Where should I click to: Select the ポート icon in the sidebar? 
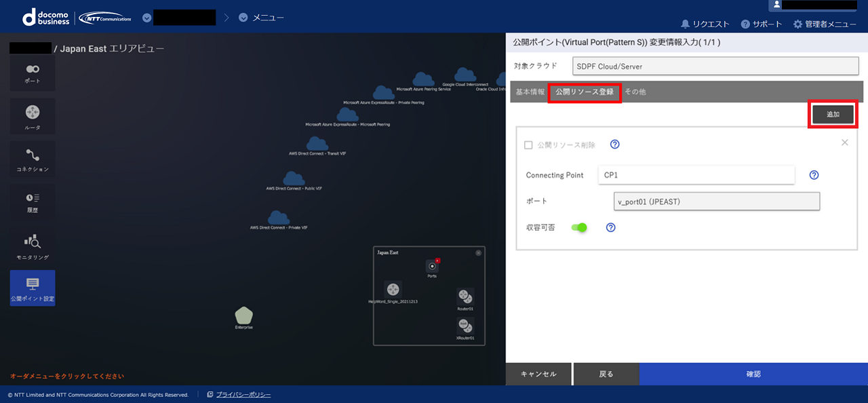pyautogui.click(x=32, y=71)
